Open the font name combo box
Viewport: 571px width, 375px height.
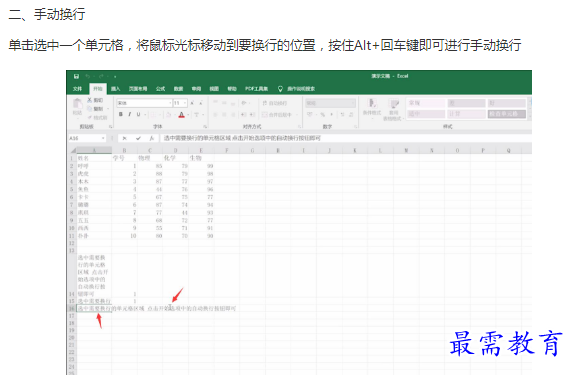click(144, 103)
